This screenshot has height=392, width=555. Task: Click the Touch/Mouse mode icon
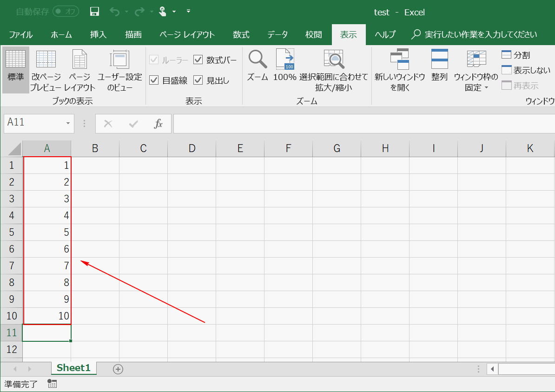pyautogui.click(x=163, y=12)
